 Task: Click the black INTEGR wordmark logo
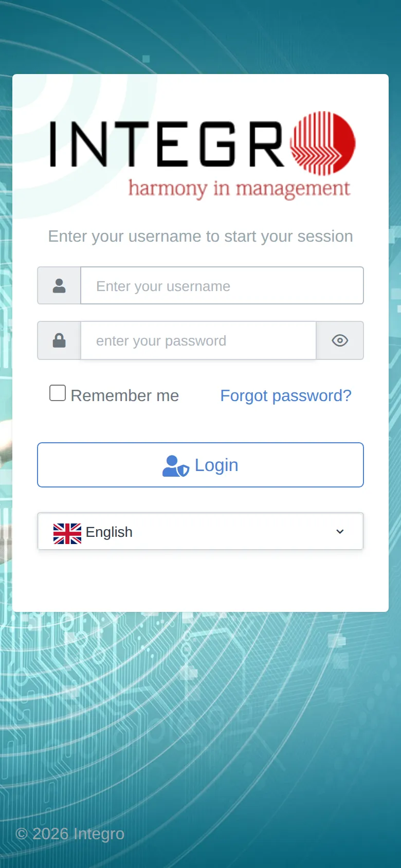tap(167, 144)
